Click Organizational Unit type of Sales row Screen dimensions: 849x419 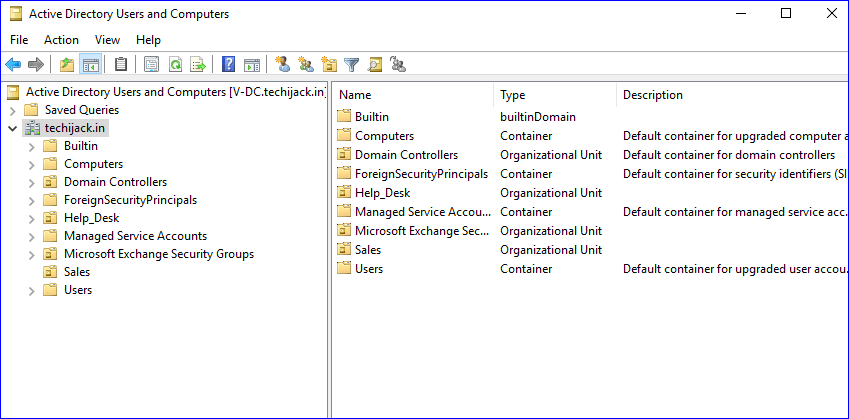[551, 250]
